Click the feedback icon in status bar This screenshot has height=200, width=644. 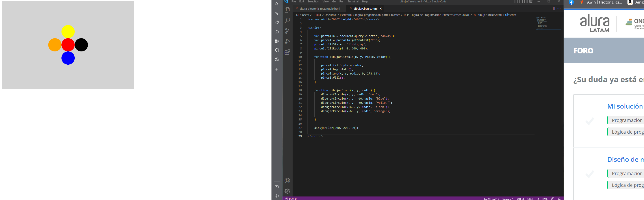553,198
